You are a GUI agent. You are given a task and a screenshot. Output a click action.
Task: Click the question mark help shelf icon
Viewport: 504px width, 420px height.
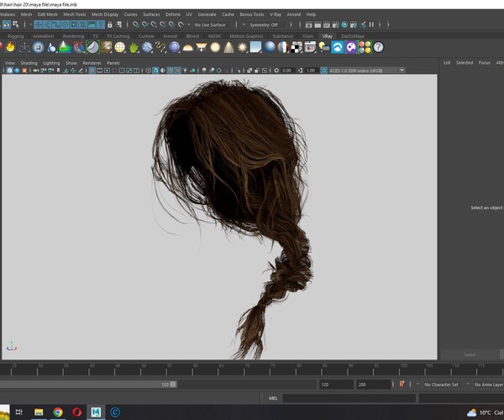(378, 47)
